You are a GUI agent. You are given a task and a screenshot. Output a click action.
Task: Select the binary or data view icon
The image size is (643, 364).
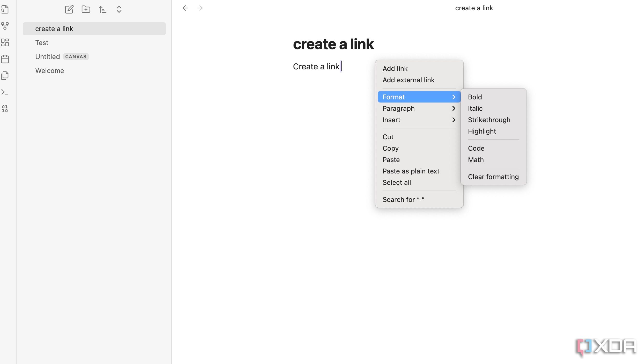click(x=5, y=108)
